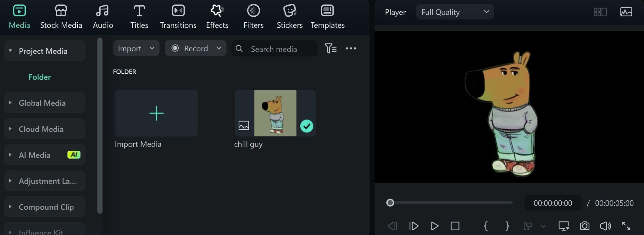Enter fullscreen preview with the expand icon
The image size is (644, 235).
pos(626,226)
